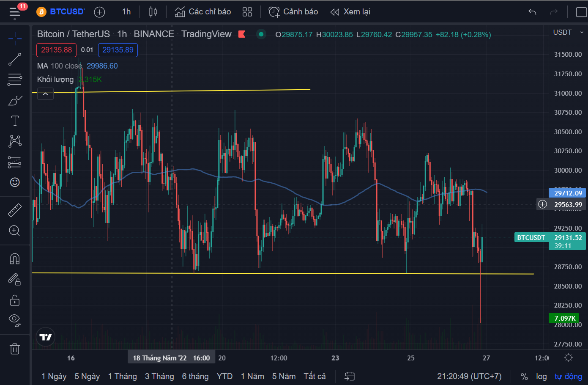Screen dimensions: 588x385
Task: Select MA 100 close indicator legend
Action: pyautogui.click(x=60, y=66)
